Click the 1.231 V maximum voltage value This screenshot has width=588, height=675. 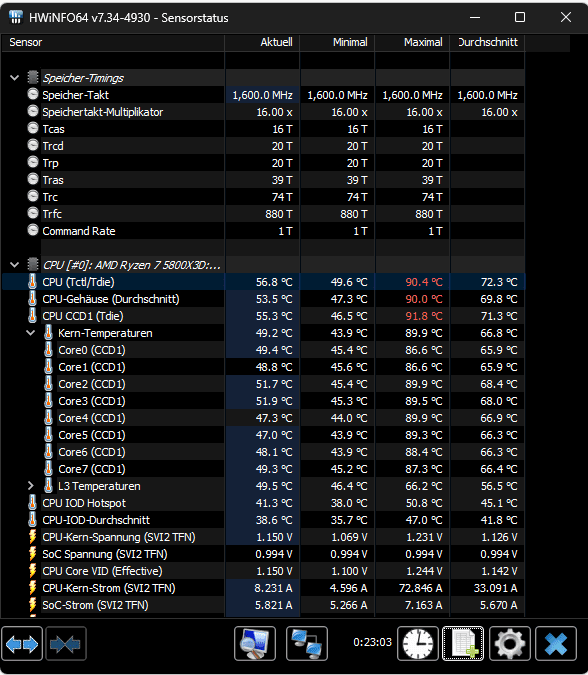click(x=424, y=537)
